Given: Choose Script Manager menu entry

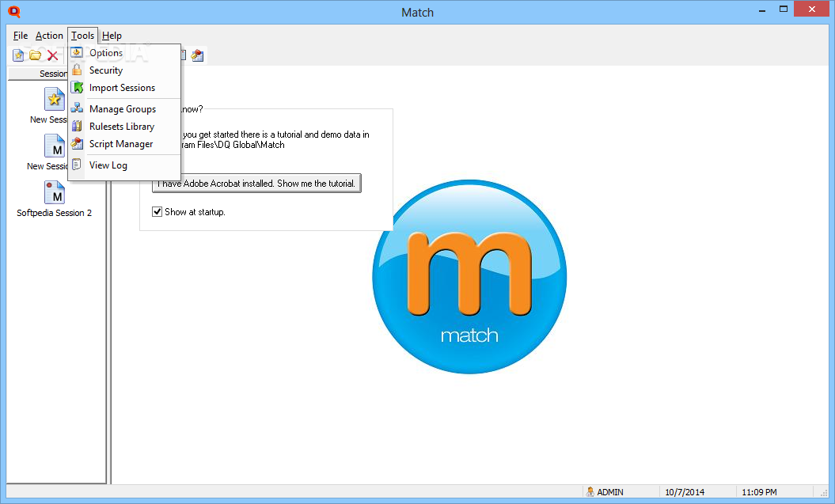Looking at the screenshot, I should [x=124, y=144].
